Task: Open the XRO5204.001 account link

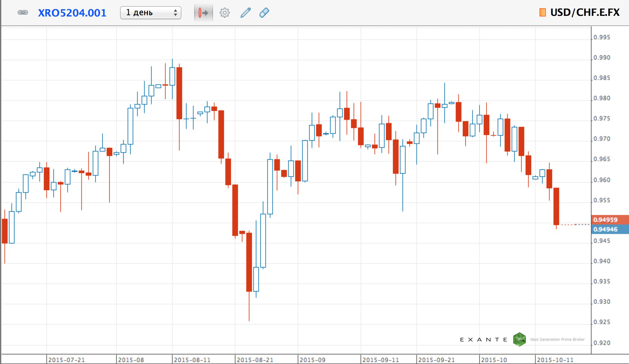Action: coord(72,13)
